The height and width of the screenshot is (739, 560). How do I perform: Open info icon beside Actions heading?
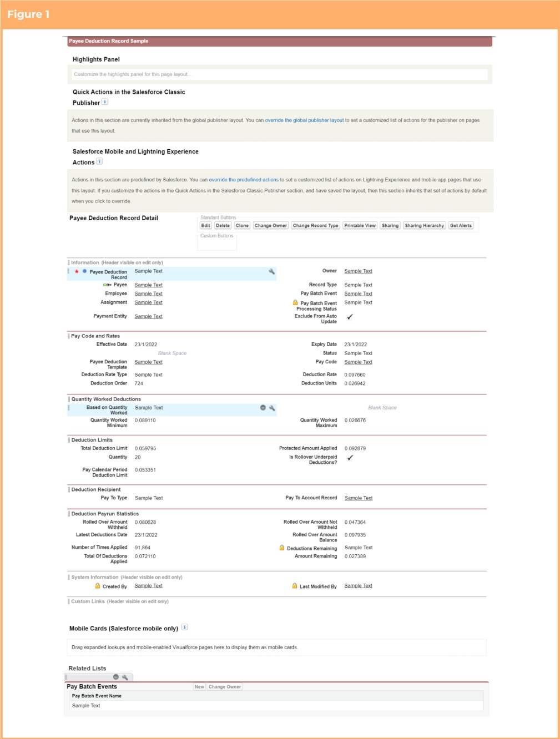99,161
